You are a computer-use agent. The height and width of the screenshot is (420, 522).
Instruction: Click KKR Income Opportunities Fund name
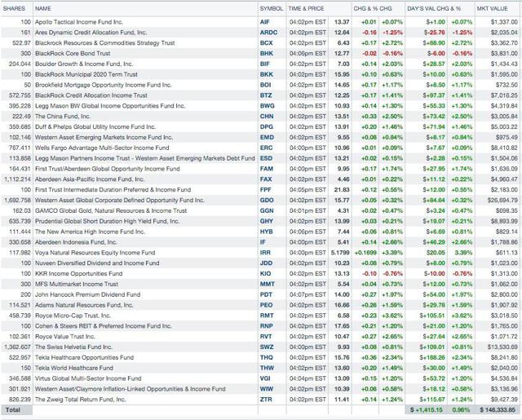coord(78,273)
